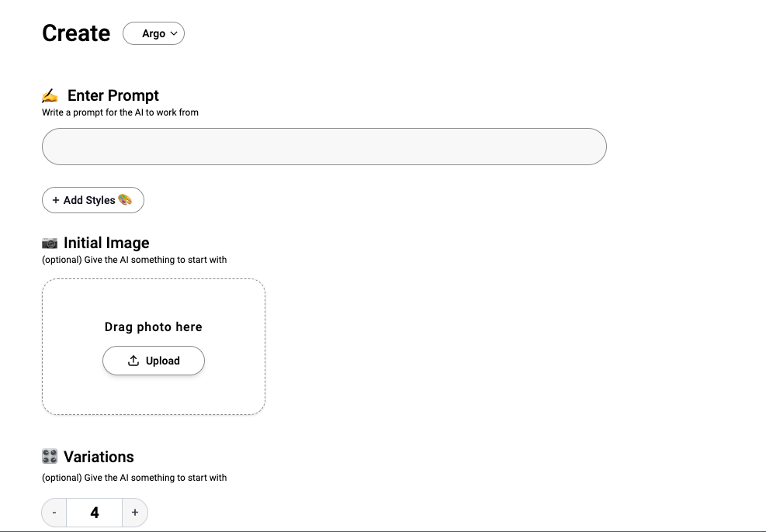The height and width of the screenshot is (532, 766).
Task: Click the Create page heading
Action: [76, 33]
